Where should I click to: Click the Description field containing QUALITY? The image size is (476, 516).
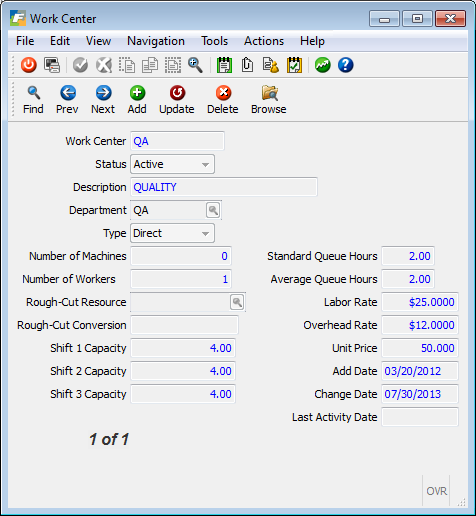(x=224, y=187)
